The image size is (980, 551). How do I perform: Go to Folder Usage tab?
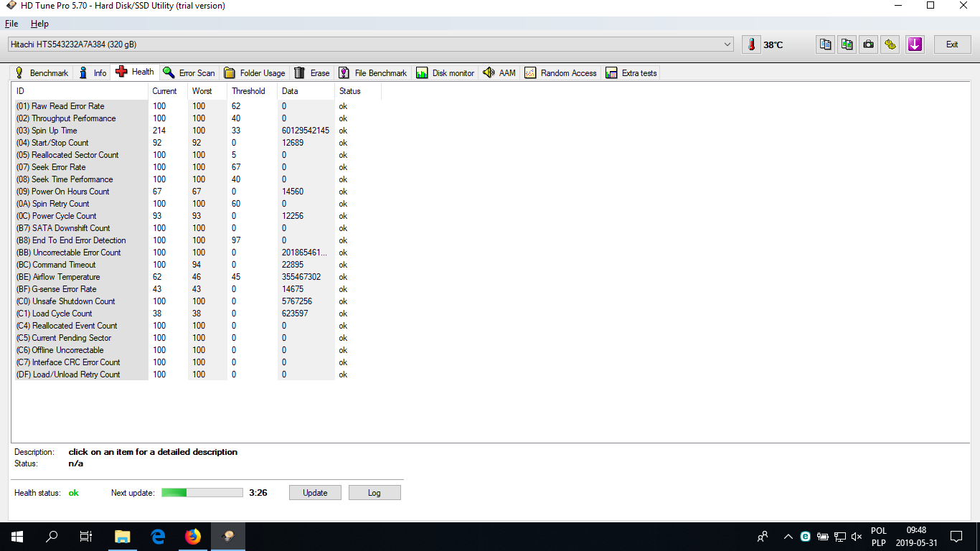[255, 72]
